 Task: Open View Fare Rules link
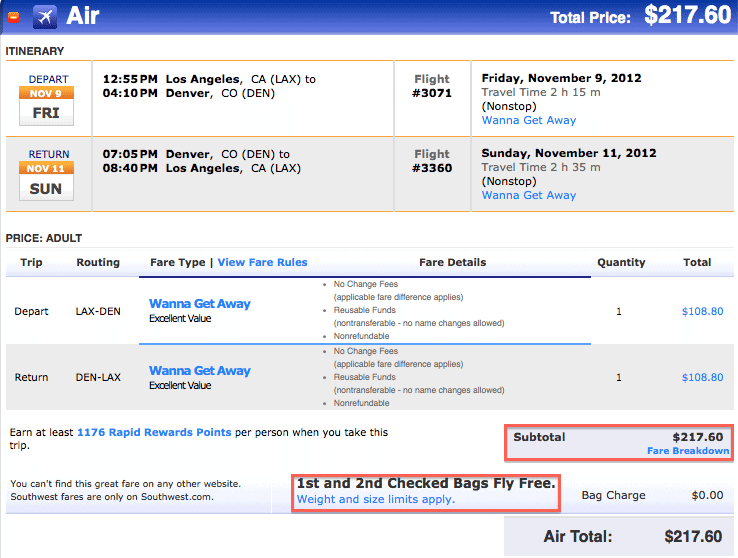262,263
